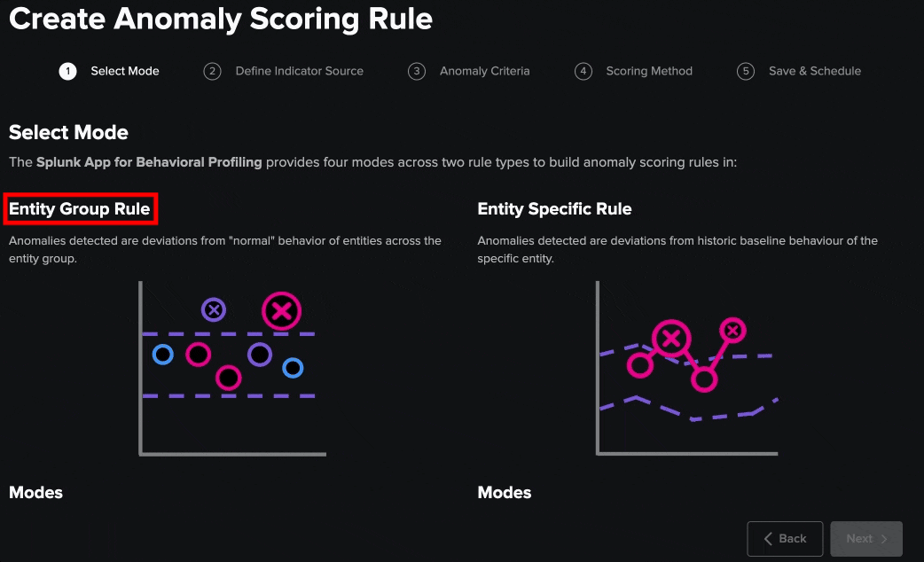Open the Scoring Method step

[x=649, y=71]
